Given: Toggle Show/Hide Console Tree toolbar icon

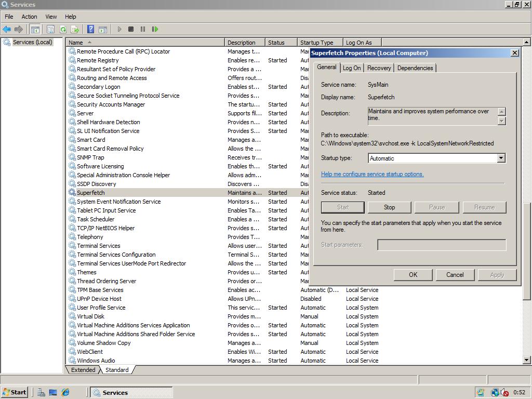Looking at the screenshot, I should (35, 29).
